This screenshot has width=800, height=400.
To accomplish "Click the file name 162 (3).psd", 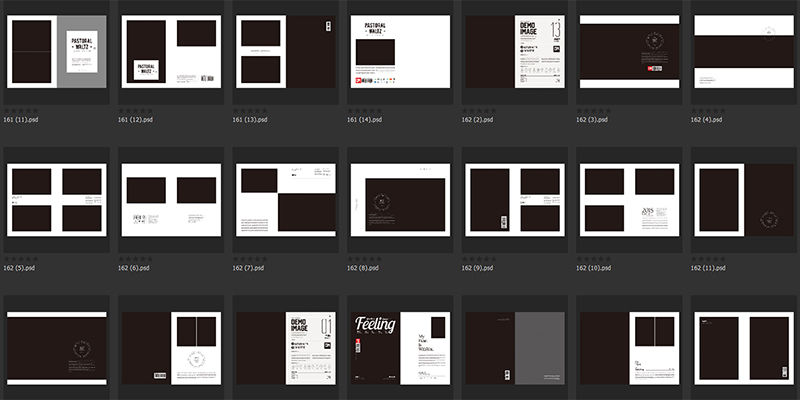I will click(592, 120).
